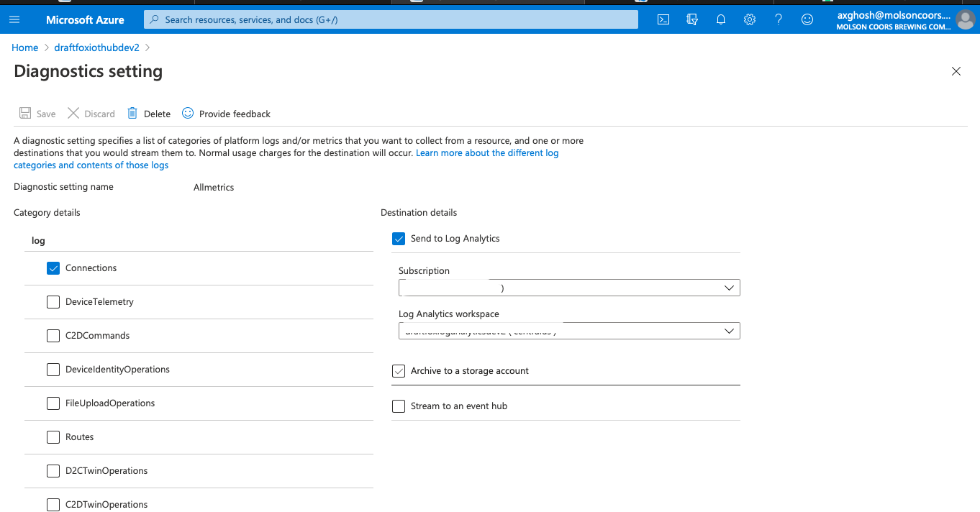
Task: Launch Cloud Shell from the top bar
Action: 663,19
